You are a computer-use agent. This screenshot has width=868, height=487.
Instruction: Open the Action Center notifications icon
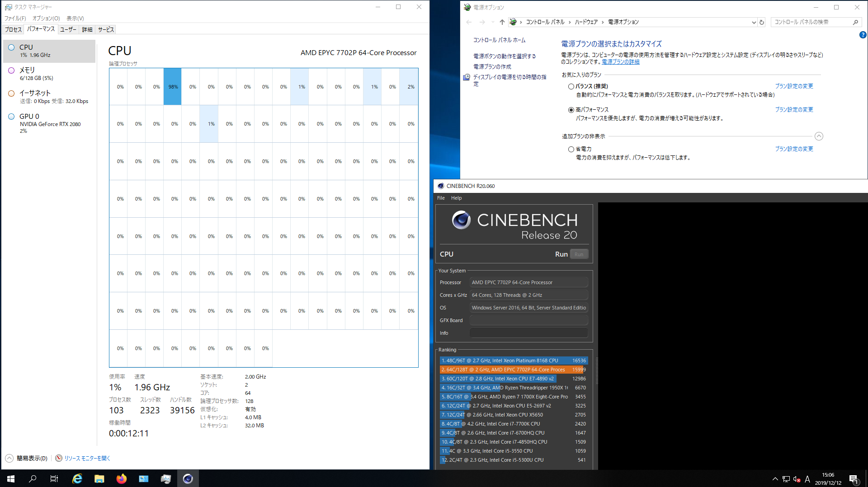coord(854,479)
